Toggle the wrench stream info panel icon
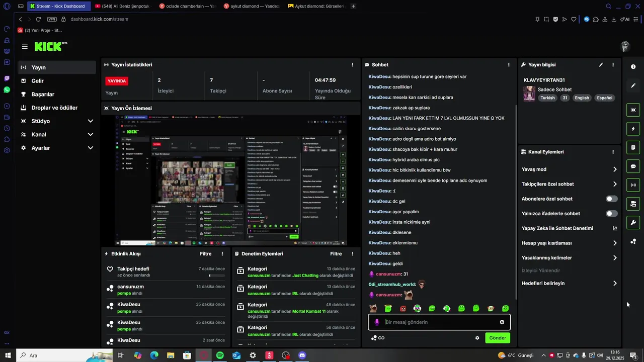This screenshot has height=362, width=644. click(x=633, y=223)
